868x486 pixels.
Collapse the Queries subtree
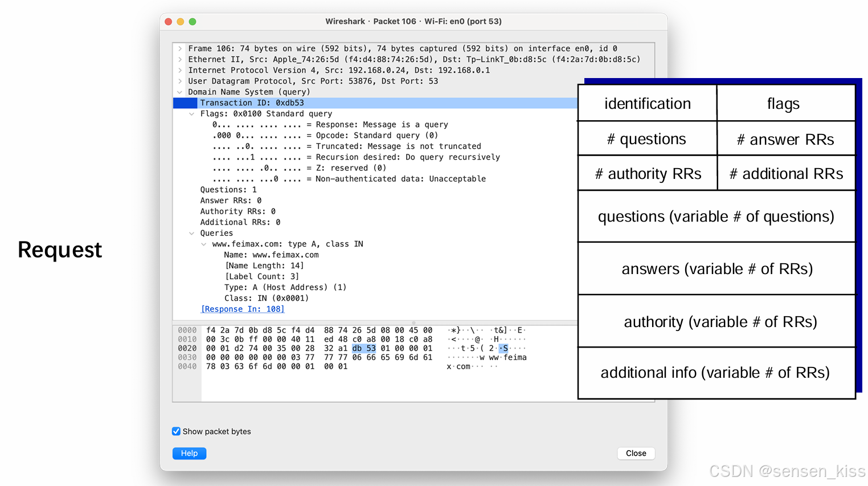click(x=192, y=233)
